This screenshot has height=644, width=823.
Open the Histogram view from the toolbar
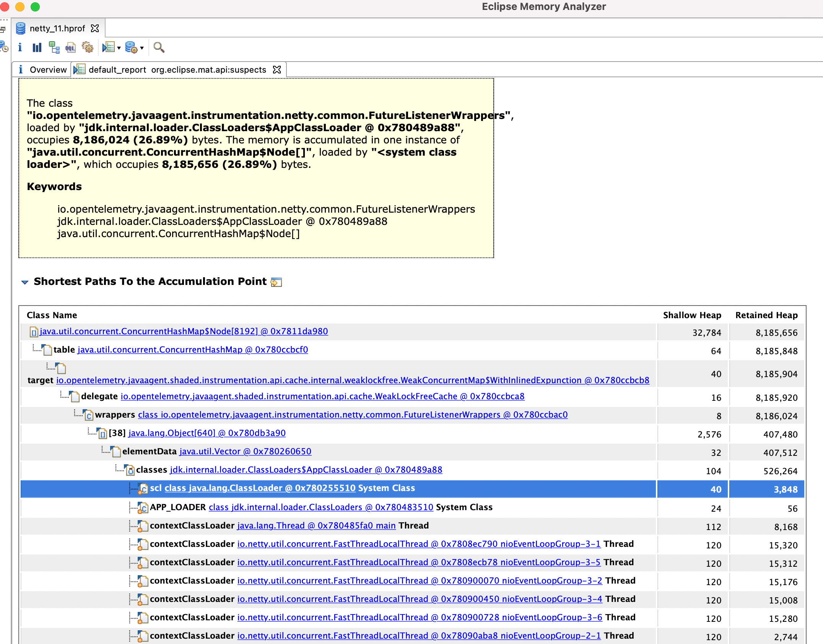(x=37, y=47)
